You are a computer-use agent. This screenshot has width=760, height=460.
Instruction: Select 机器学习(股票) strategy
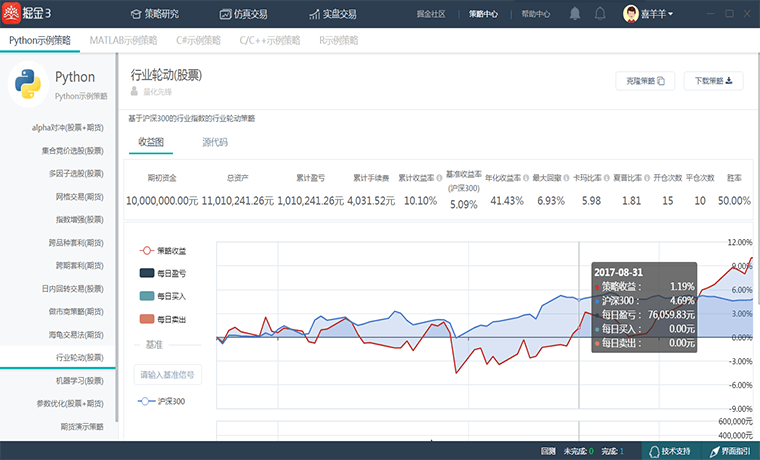click(x=79, y=381)
